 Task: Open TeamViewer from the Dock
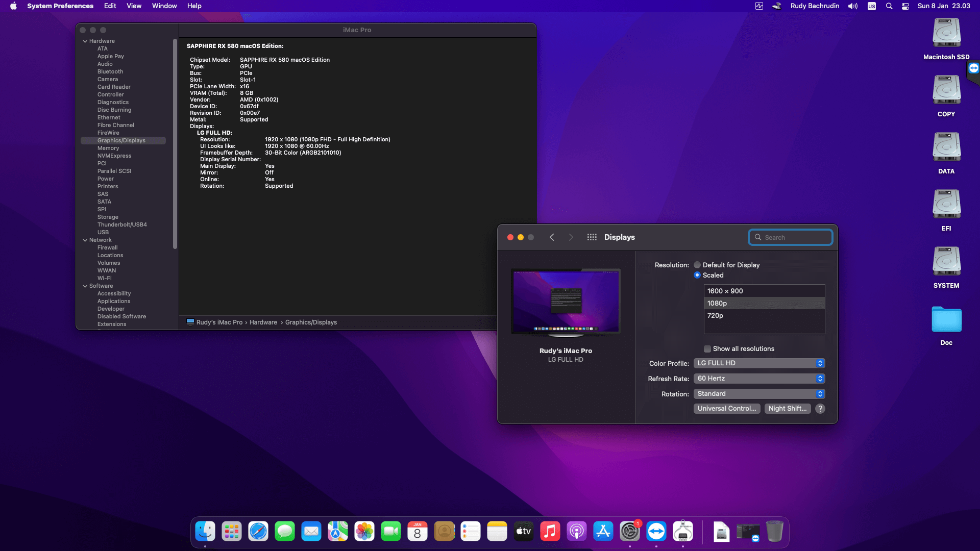(x=656, y=532)
